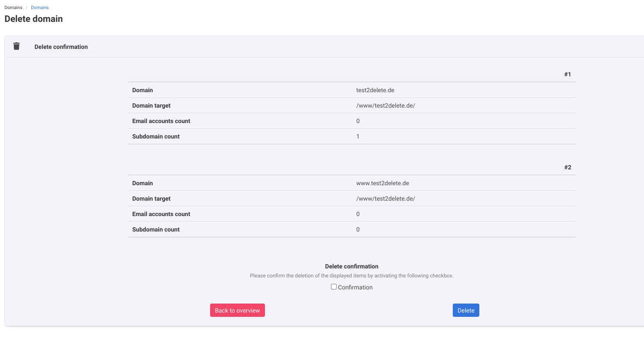Go back using Back to overview
The image size is (644, 337).
[237, 310]
